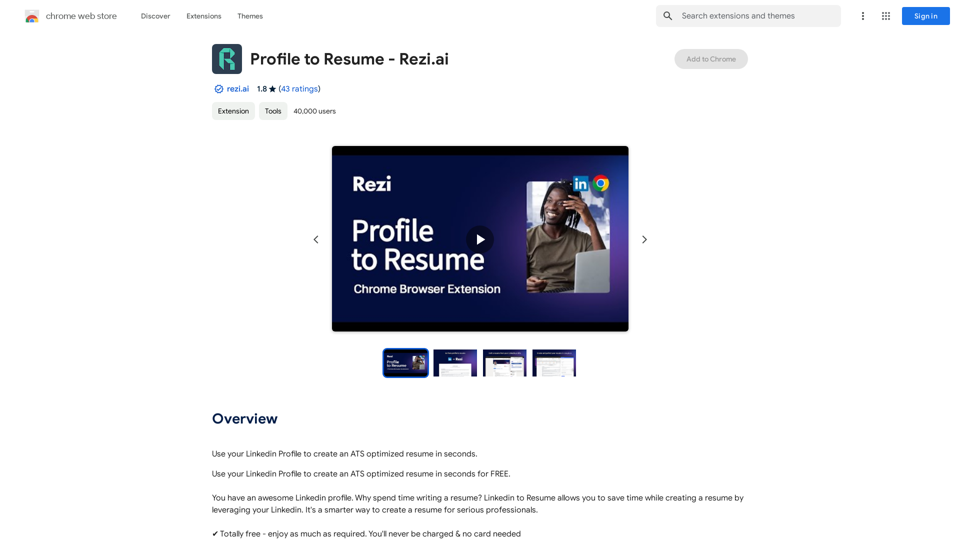This screenshot has height=540, width=960.
Task: Open the Extensions tab
Action: pyautogui.click(x=204, y=16)
